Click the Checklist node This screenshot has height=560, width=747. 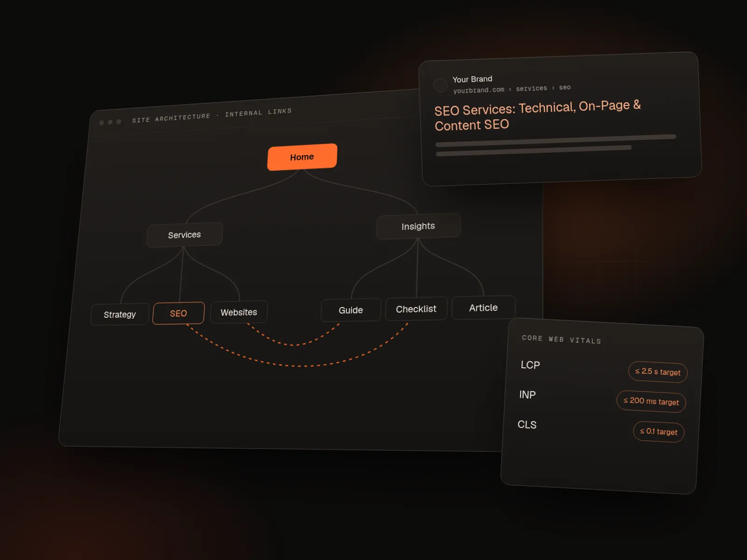coord(416,309)
